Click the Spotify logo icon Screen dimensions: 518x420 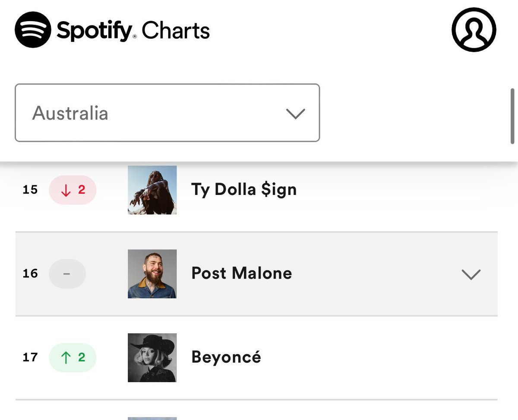coord(33,29)
